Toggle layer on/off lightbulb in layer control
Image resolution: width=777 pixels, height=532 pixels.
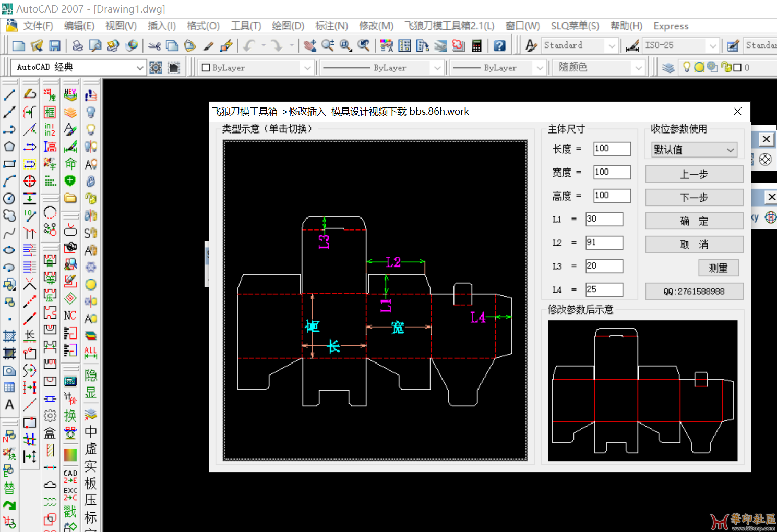pyautogui.click(x=687, y=67)
